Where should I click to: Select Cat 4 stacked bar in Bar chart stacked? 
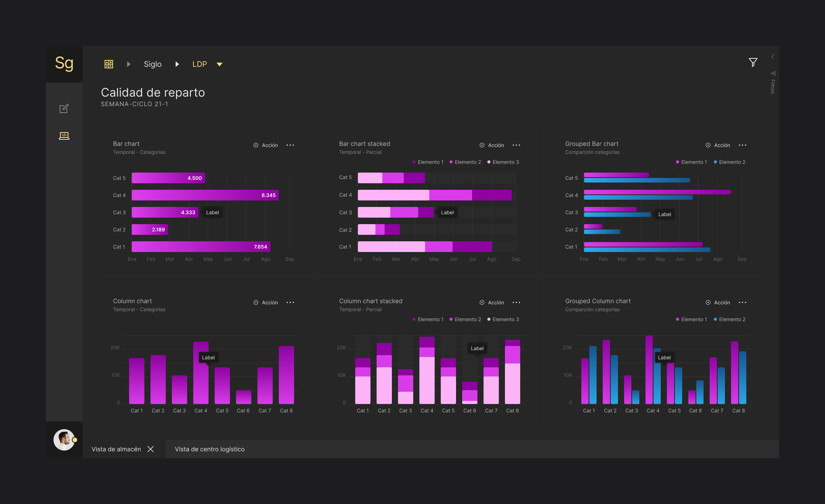435,195
